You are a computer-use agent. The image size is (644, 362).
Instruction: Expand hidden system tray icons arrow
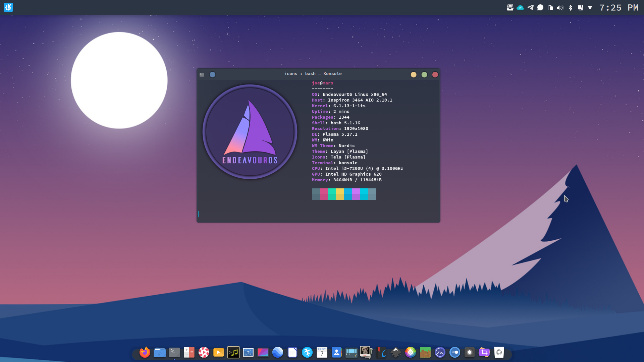coord(590,7)
